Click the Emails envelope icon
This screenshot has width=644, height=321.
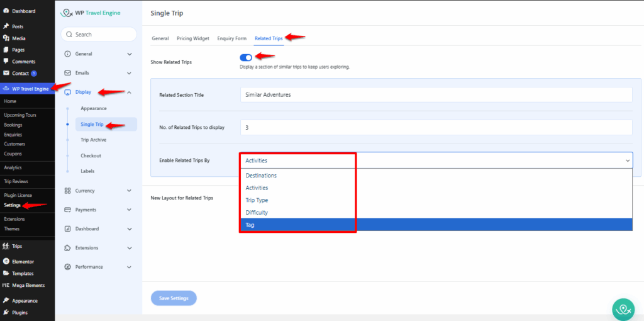tap(67, 73)
